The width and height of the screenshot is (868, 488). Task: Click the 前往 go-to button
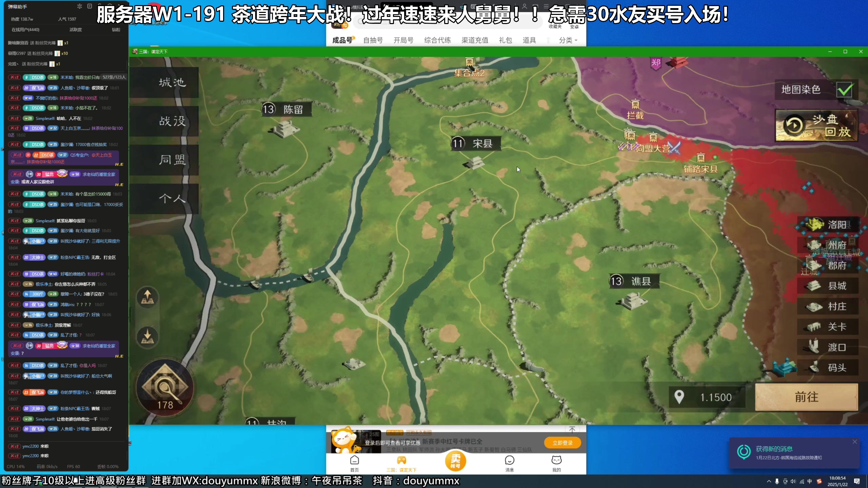point(807,397)
